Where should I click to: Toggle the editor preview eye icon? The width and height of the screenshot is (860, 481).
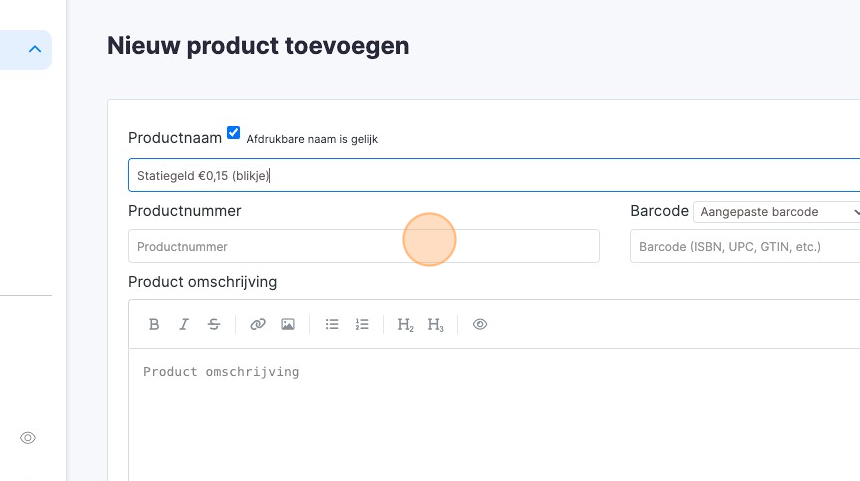coord(480,324)
